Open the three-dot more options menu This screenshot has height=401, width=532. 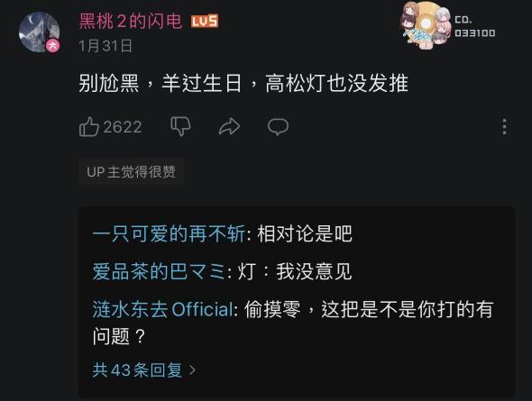tap(505, 127)
